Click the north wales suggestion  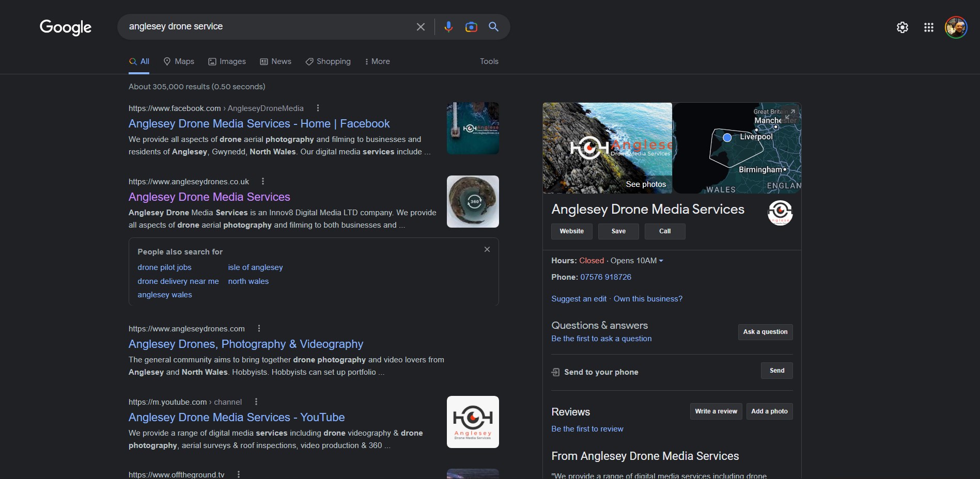248,281
